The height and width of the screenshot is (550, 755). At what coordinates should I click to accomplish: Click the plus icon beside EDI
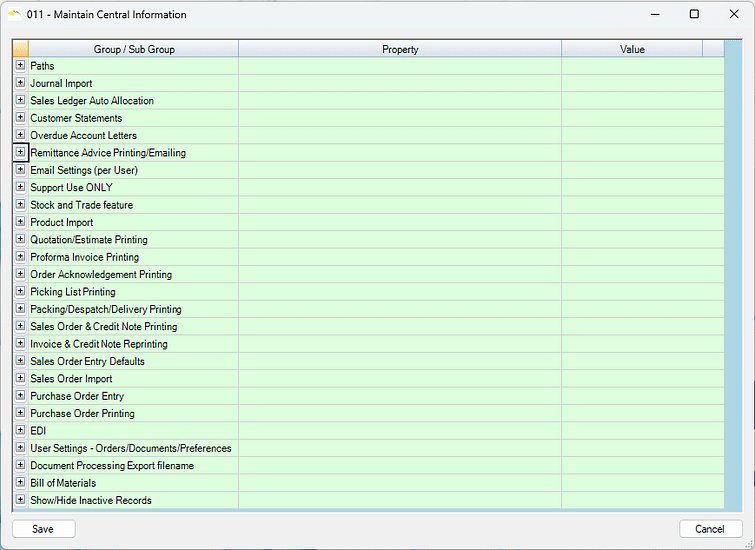tap(20, 431)
